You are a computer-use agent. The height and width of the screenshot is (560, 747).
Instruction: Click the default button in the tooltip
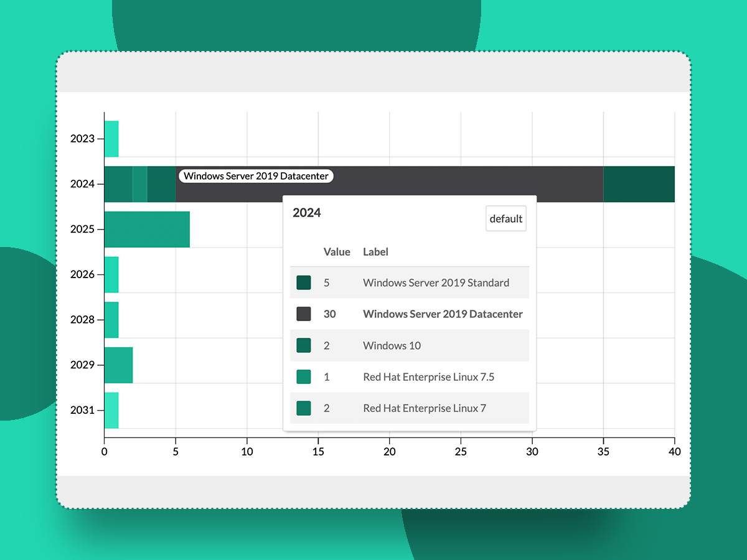coord(506,218)
